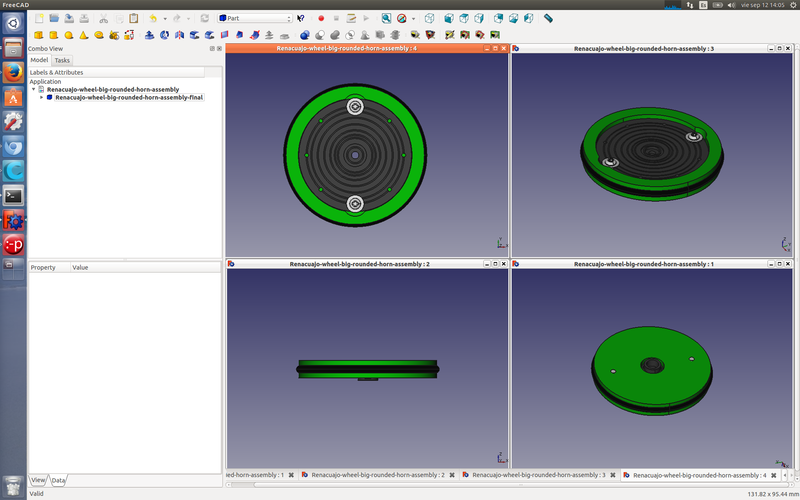Open the Part workbench dropdown

click(255, 18)
